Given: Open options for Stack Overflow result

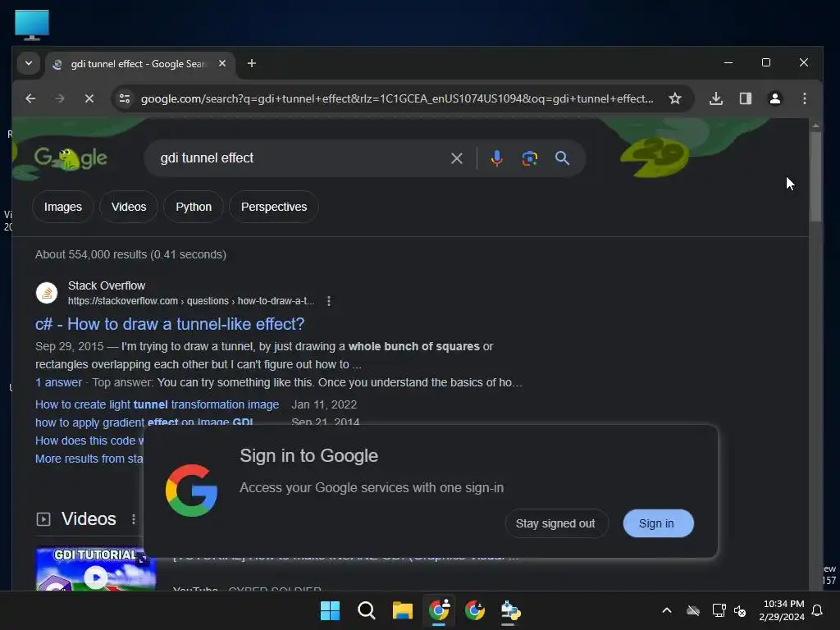Looking at the screenshot, I should [329, 301].
